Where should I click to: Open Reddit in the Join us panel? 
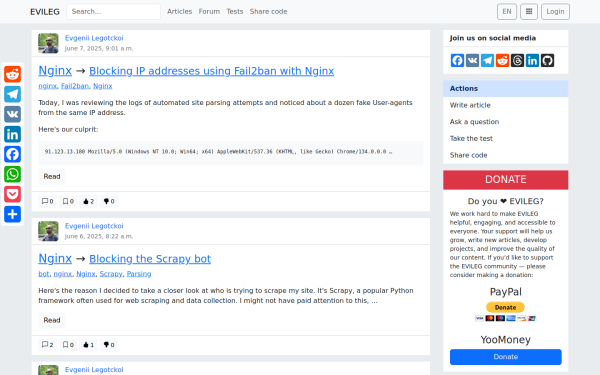click(502, 60)
